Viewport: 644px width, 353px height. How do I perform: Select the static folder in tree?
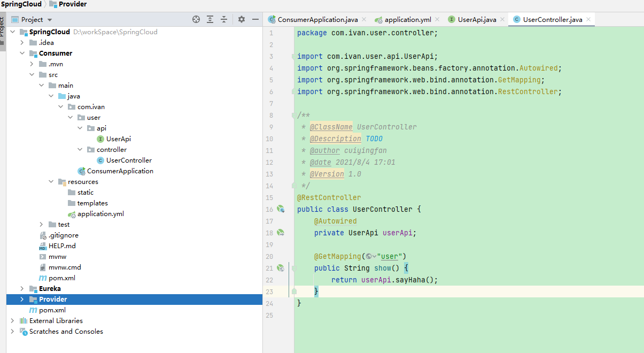click(x=86, y=193)
